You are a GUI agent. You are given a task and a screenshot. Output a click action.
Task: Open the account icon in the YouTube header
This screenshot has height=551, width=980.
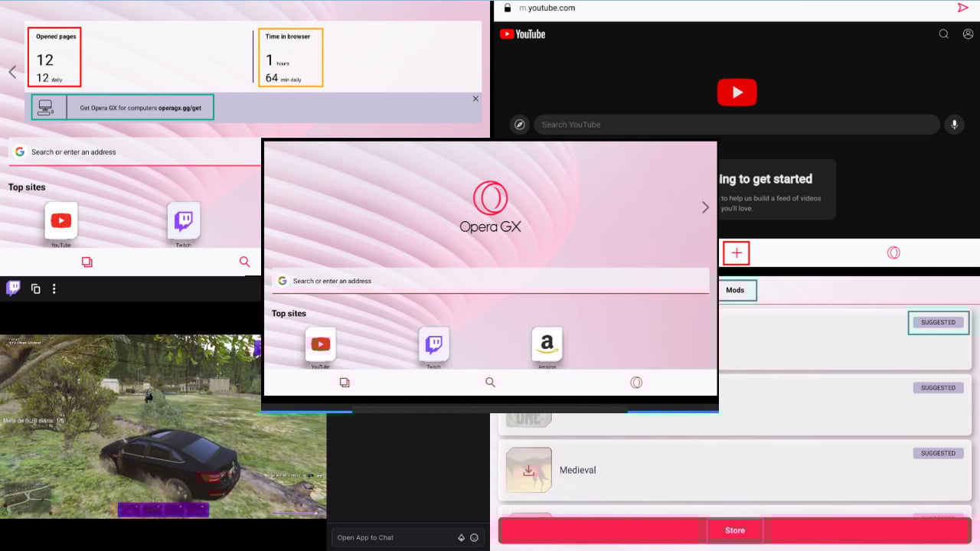[968, 34]
